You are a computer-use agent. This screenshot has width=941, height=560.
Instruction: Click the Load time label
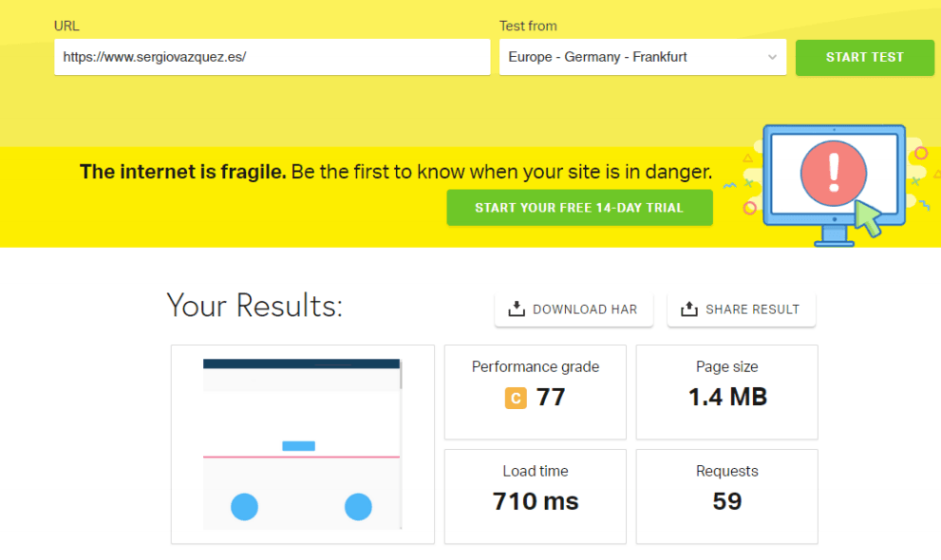pyautogui.click(x=536, y=471)
